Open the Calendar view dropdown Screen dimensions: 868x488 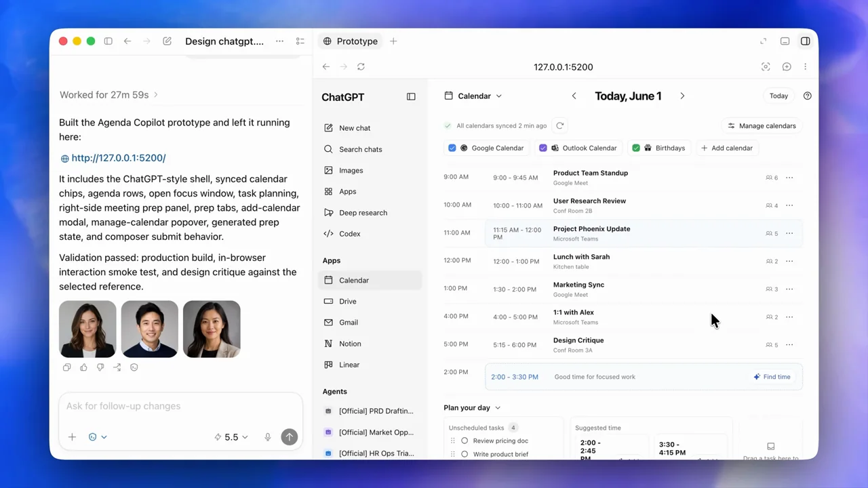coord(473,96)
